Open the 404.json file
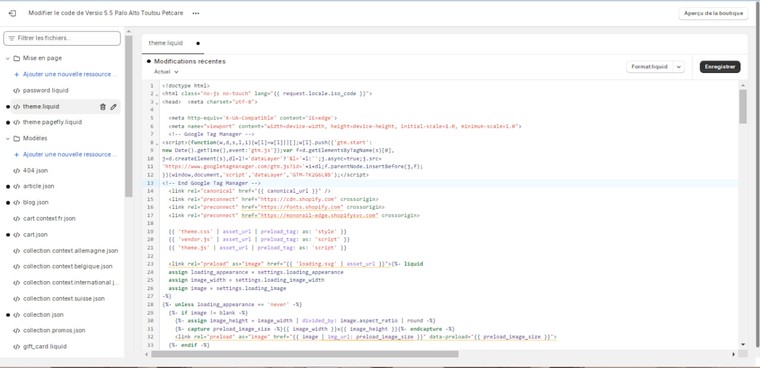This screenshot has height=368, width=760. click(x=35, y=171)
